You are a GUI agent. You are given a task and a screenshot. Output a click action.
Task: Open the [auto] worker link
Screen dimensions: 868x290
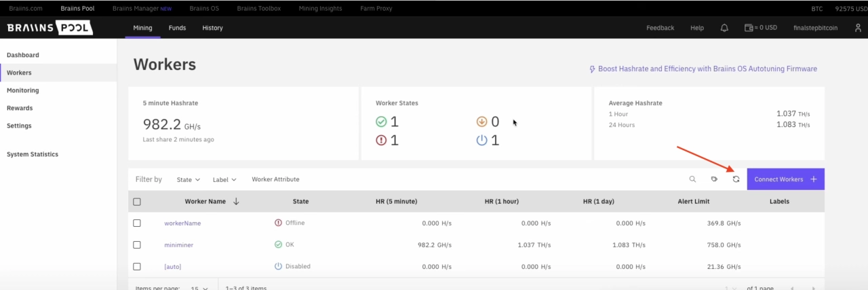(173, 267)
